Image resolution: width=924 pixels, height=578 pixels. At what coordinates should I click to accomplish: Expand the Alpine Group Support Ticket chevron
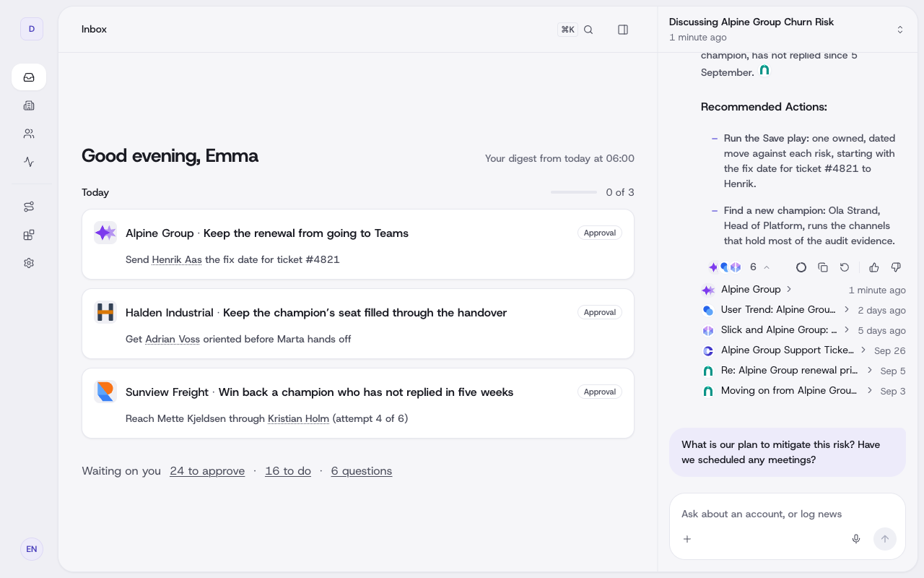863,350
